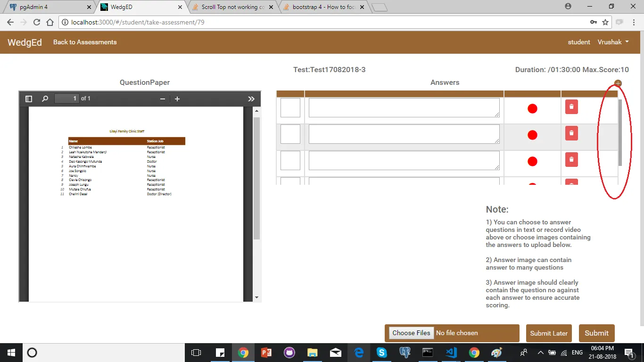The height and width of the screenshot is (362, 644).
Task: Delete the second answer row with its trash icon
Action: [x=571, y=133]
